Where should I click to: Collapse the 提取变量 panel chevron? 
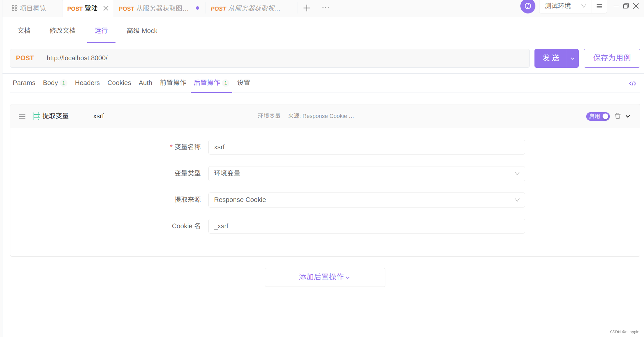pos(628,116)
